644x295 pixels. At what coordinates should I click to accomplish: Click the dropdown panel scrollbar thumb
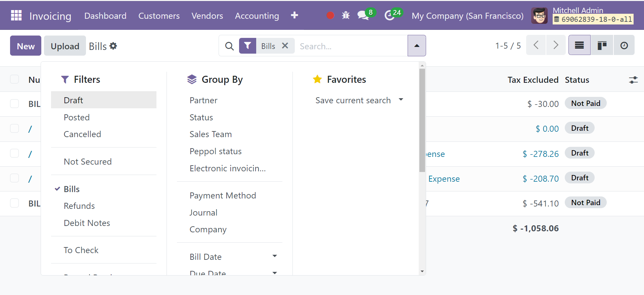[x=422, y=121]
